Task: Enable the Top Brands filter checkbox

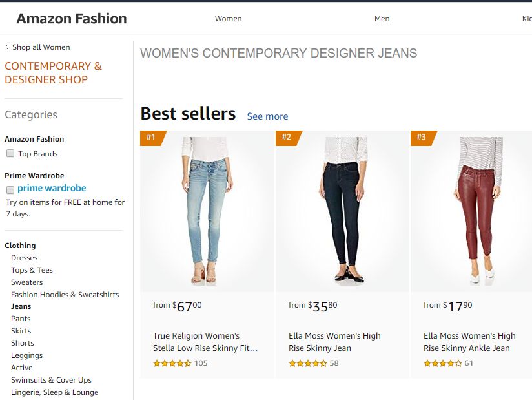Action: click(x=10, y=153)
